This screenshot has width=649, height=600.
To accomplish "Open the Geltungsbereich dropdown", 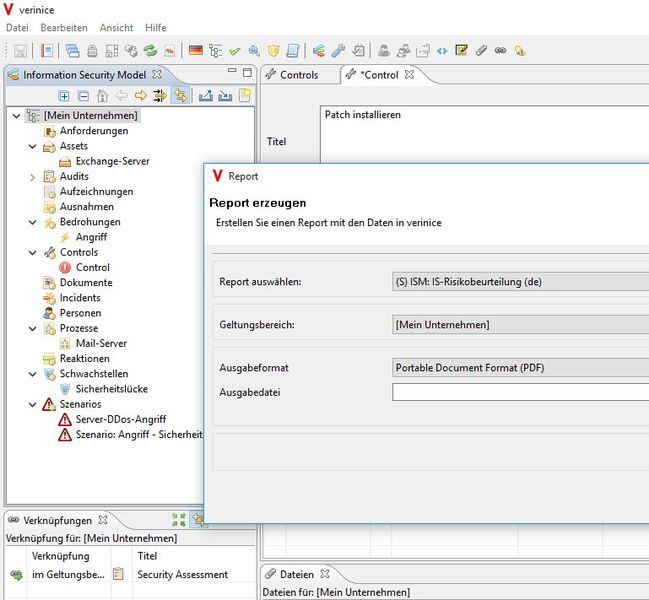I will (520, 325).
